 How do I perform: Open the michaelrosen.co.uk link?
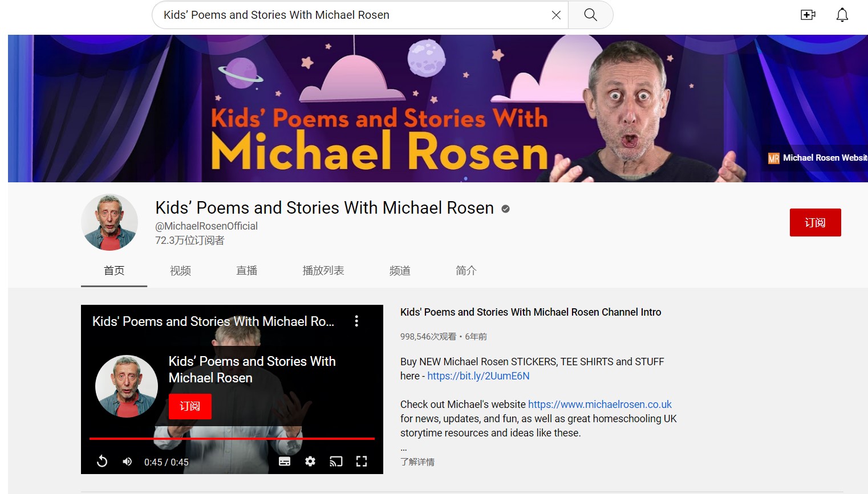[600, 405]
